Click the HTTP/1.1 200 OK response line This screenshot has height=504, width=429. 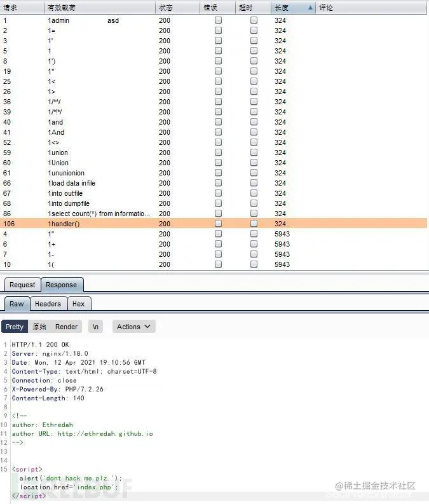coord(41,344)
